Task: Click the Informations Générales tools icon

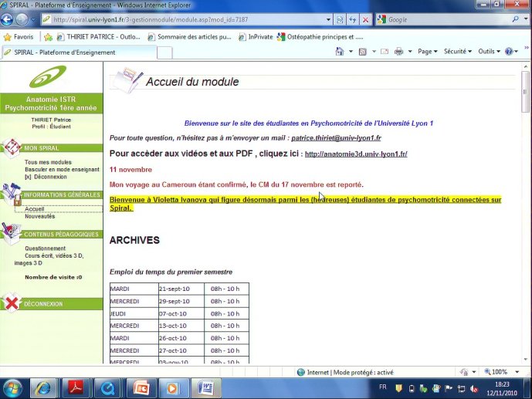Action: coord(12,194)
